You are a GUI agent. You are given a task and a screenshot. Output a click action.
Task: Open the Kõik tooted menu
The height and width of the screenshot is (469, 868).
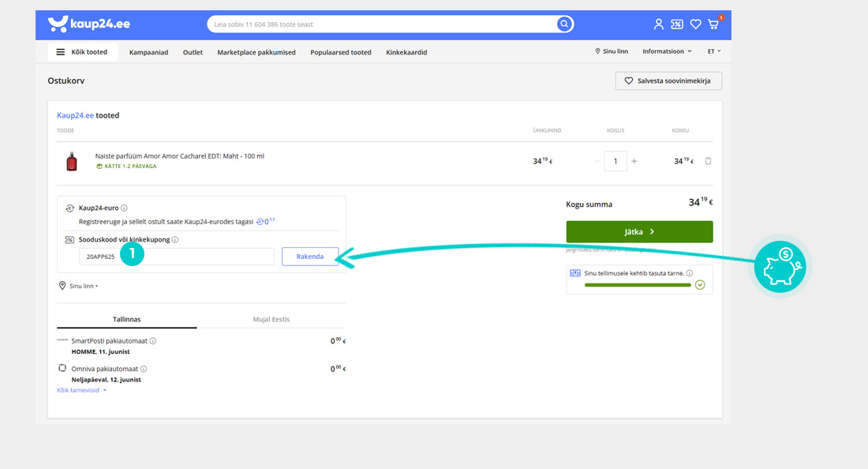point(82,52)
